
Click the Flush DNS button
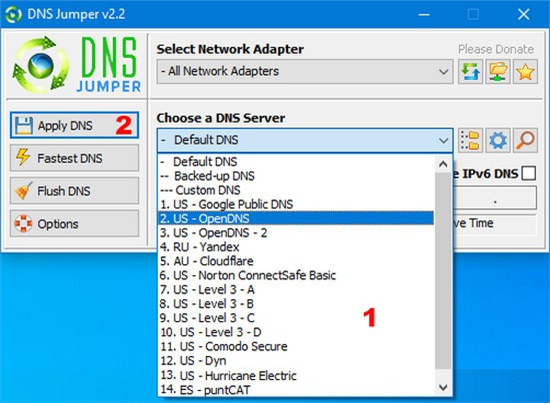click(74, 191)
